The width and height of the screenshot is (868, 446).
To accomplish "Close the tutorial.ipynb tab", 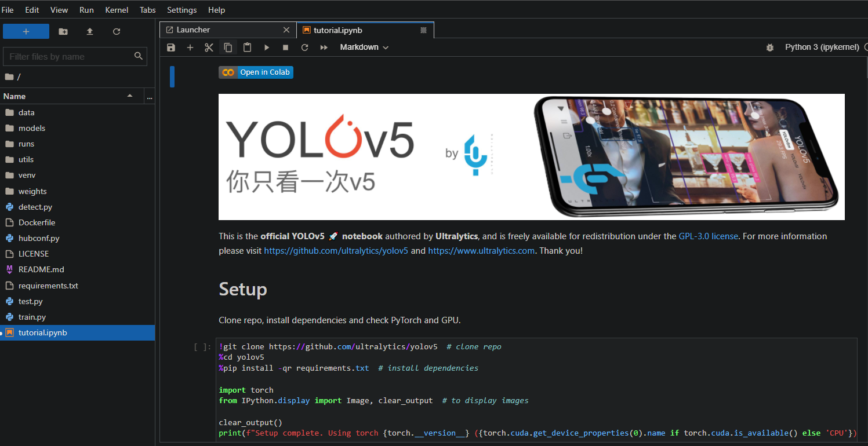I will pyautogui.click(x=423, y=30).
